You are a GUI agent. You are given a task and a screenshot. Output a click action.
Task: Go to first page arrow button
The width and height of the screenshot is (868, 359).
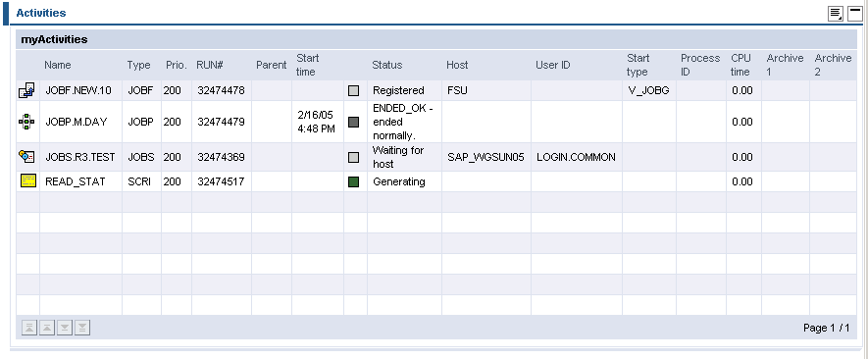[29, 328]
